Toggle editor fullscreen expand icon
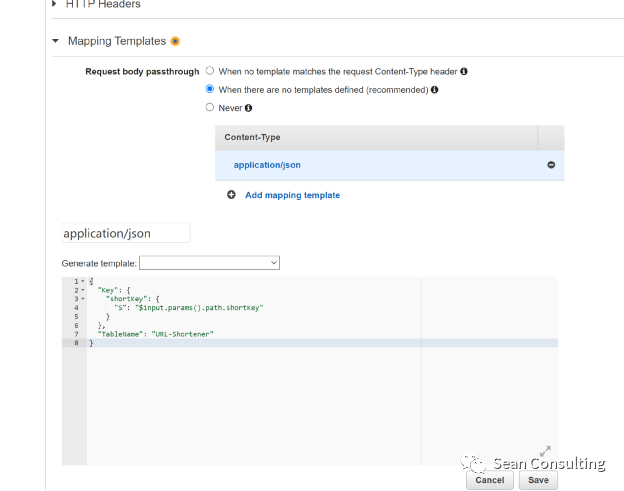This screenshot has width=624, height=491. tap(545, 451)
